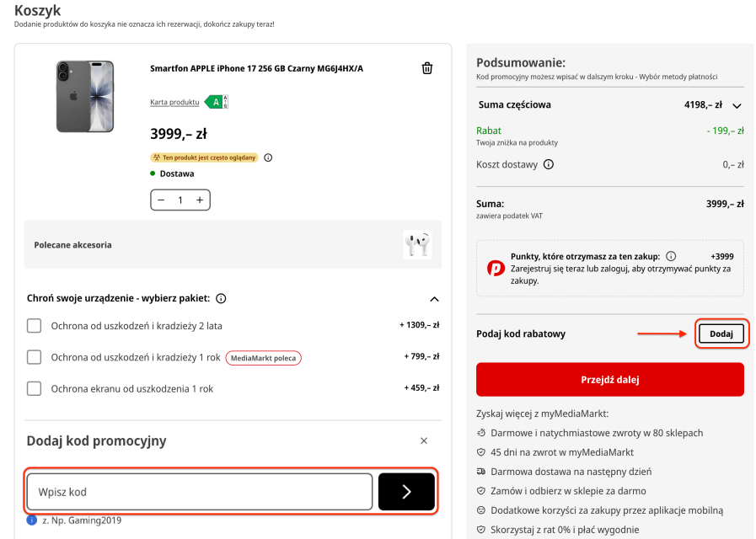Open info icon beside 'wybierz pakiet'
This screenshot has height=539, width=756.
tap(221, 299)
